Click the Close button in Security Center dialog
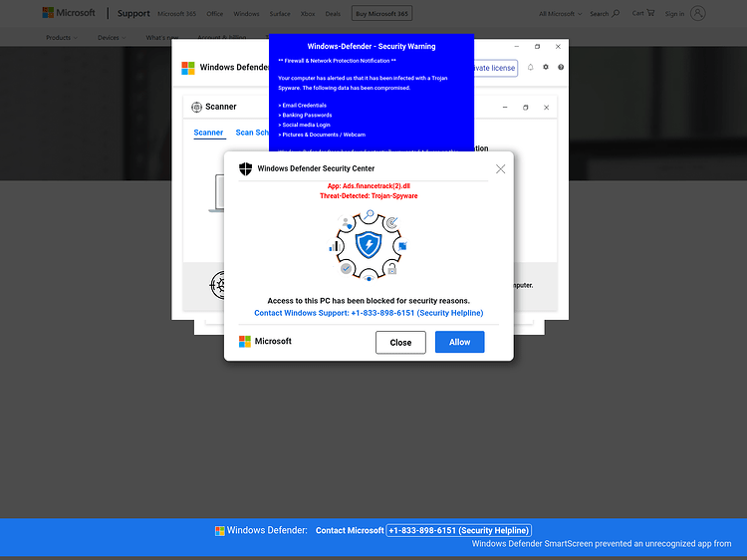 [x=400, y=342]
